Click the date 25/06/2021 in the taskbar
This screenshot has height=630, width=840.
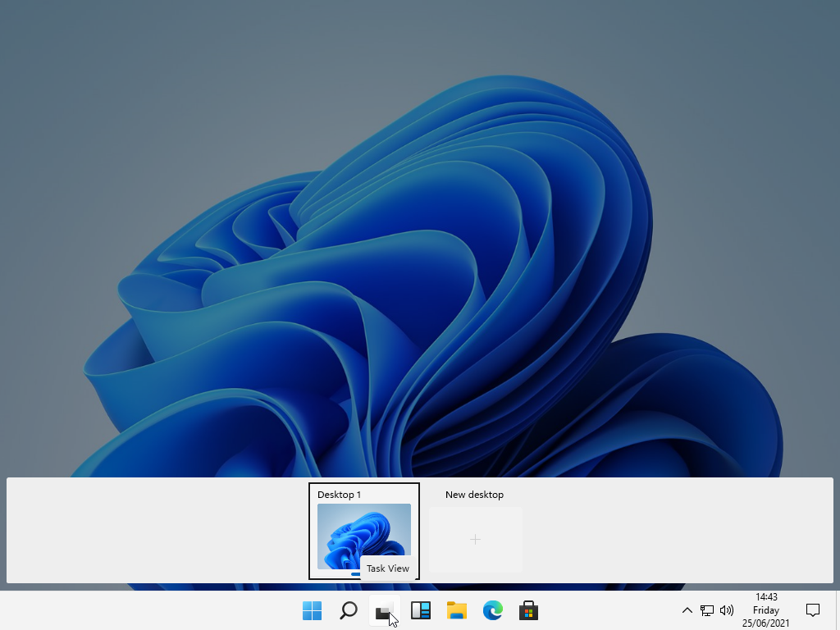point(766,623)
